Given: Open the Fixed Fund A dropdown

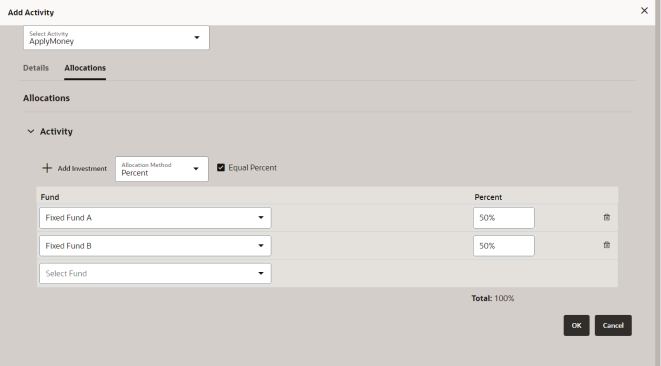Looking at the screenshot, I should (x=155, y=218).
